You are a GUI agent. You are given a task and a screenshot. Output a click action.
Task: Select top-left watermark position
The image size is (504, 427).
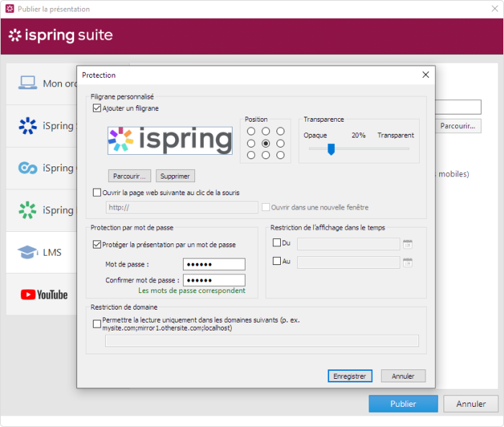tap(251, 131)
